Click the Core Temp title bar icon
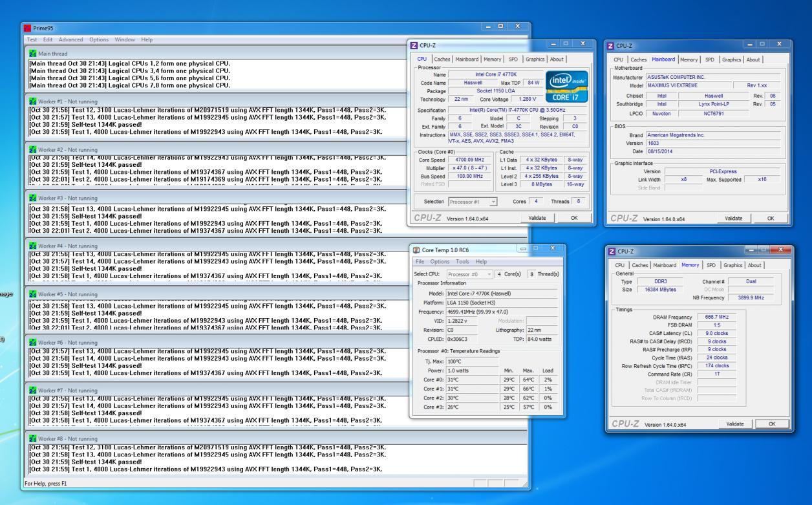Image resolution: width=812 pixels, height=505 pixels. click(416, 250)
